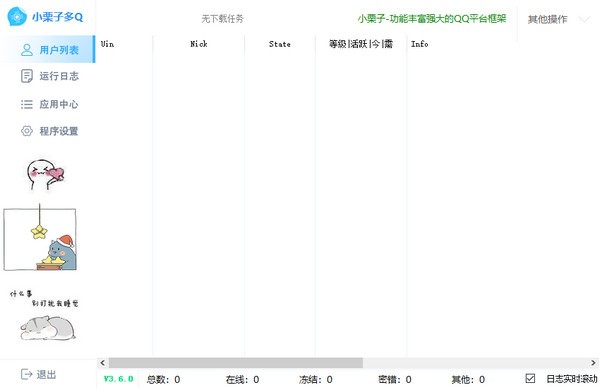Click the green 小栗子 QQ平台框架 slogan

[x=432, y=18]
